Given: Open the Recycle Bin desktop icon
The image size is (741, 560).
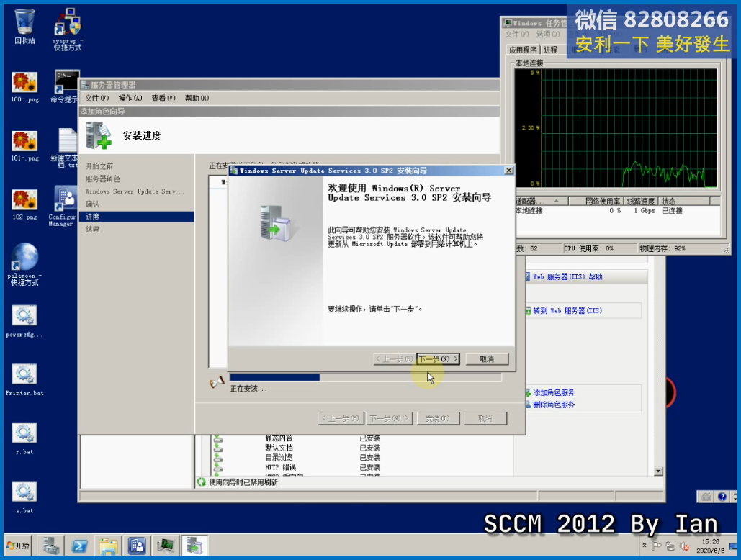Looking at the screenshot, I should point(24,27).
